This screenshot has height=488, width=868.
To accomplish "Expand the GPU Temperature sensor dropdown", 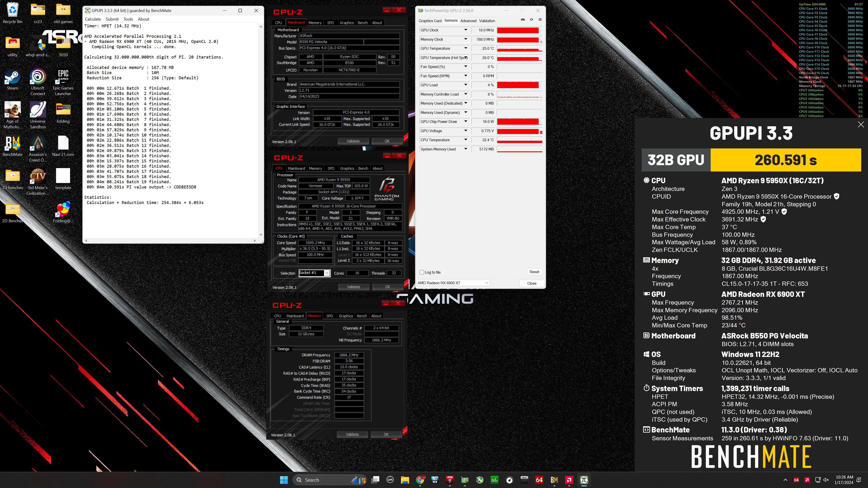I will tap(466, 48).
